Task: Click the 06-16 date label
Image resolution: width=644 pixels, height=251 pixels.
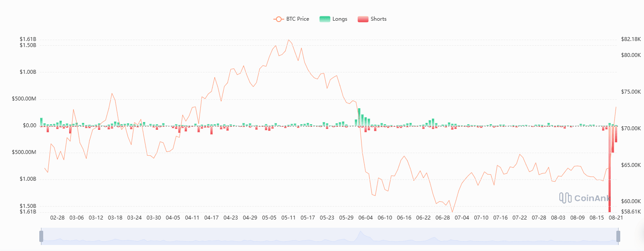Action: click(x=404, y=218)
